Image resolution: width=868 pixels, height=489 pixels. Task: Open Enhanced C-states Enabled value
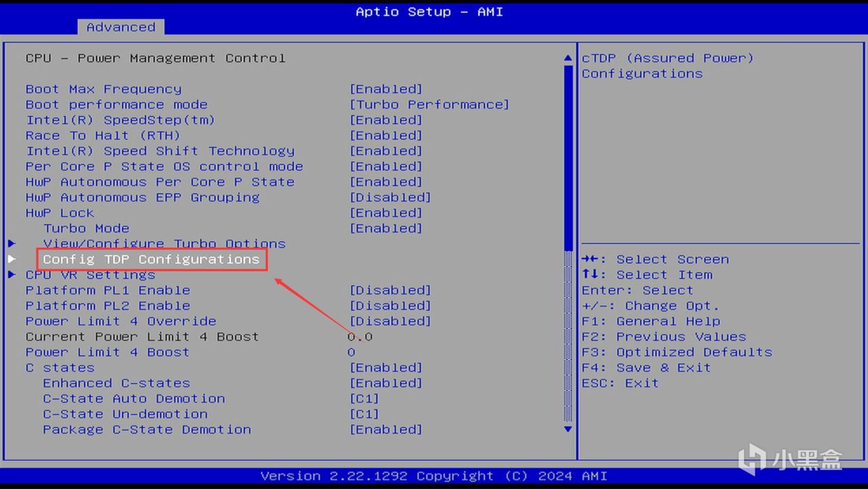(386, 383)
